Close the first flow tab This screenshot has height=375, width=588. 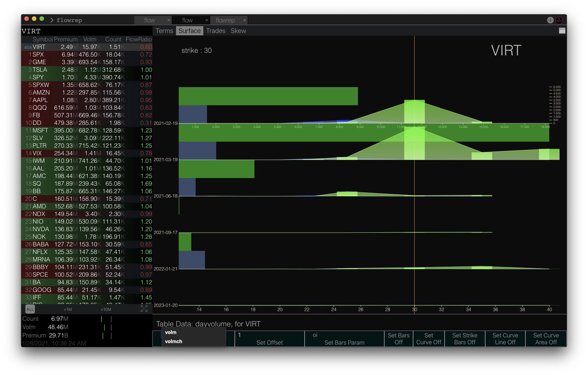point(169,20)
